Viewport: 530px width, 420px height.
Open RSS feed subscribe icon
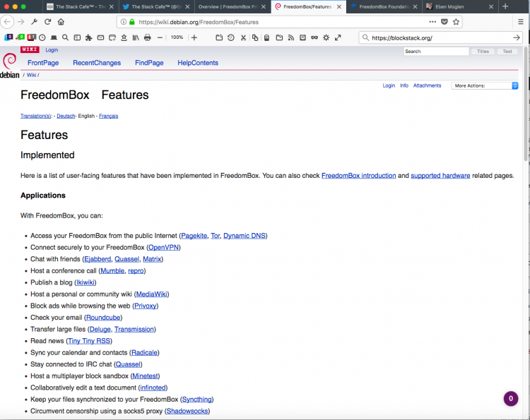click(290, 37)
